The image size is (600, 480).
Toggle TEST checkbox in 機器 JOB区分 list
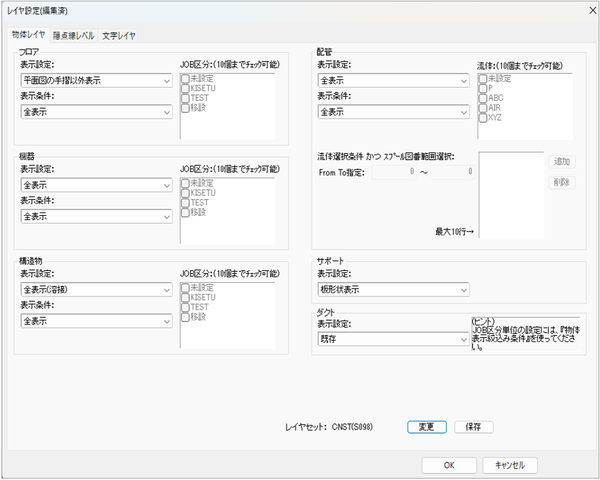tap(185, 202)
